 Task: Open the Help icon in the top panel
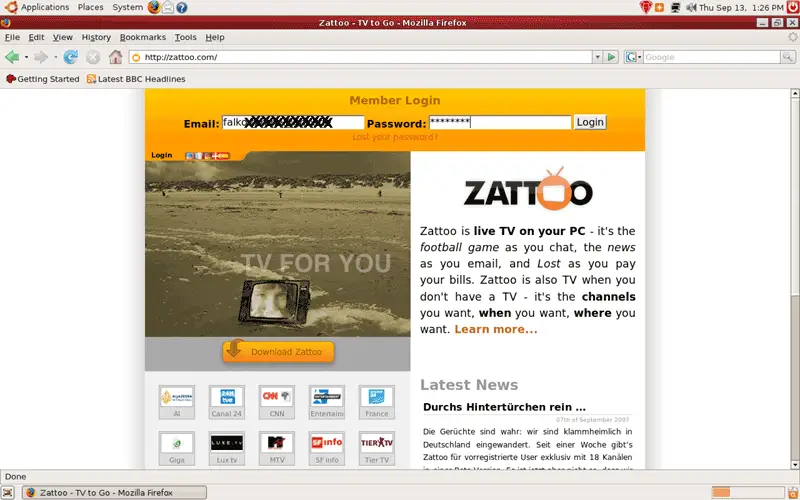[182, 8]
